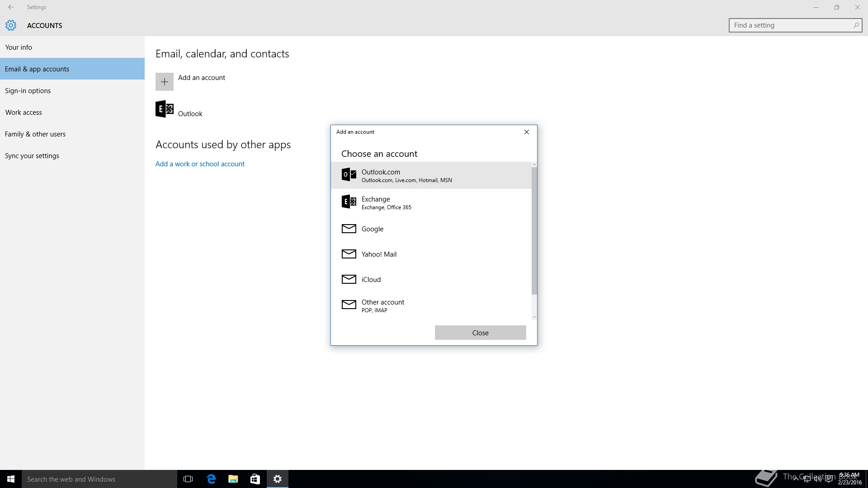Viewport: 868px width, 488px height.
Task: Click Search the web and Windows box
Action: pos(99,479)
